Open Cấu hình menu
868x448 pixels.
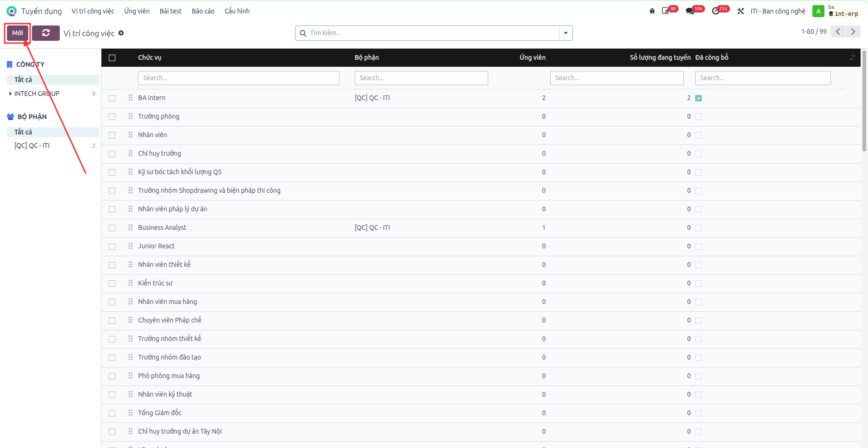(x=237, y=11)
